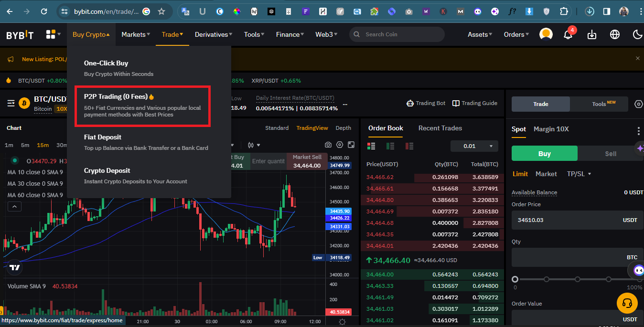This screenshot has height=327, width=644.
Task: Click the Qty BTC input field
Action: (577, 257)
